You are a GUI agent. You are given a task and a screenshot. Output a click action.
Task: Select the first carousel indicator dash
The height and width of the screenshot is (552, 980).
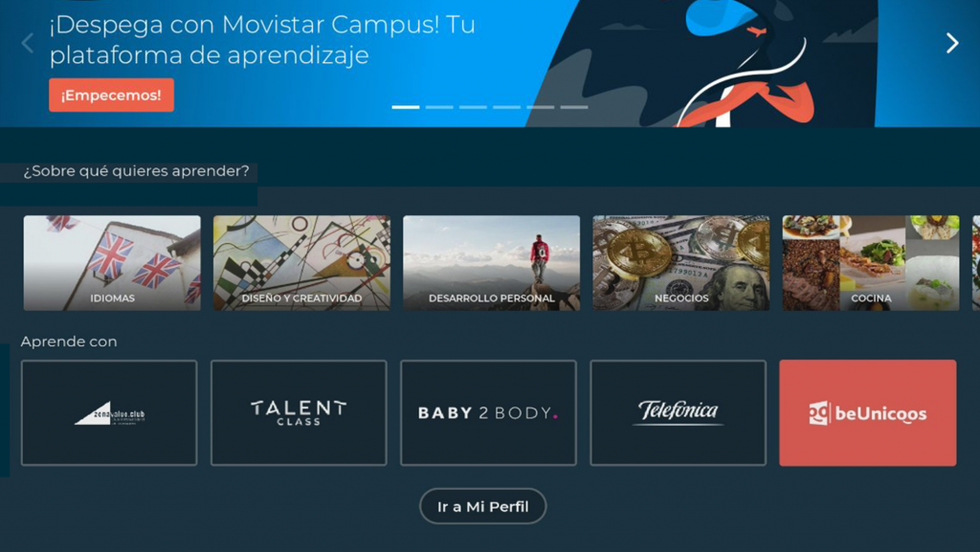click(406, 107)
